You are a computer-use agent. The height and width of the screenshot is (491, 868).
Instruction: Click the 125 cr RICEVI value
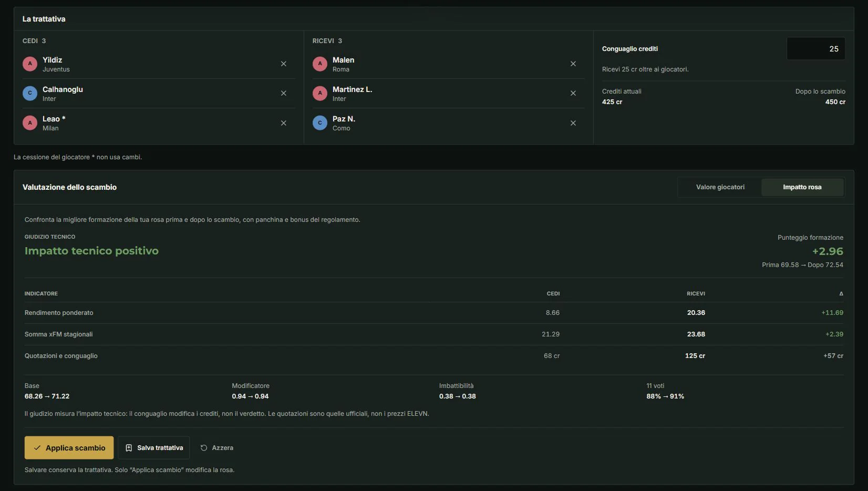point(695,356)
